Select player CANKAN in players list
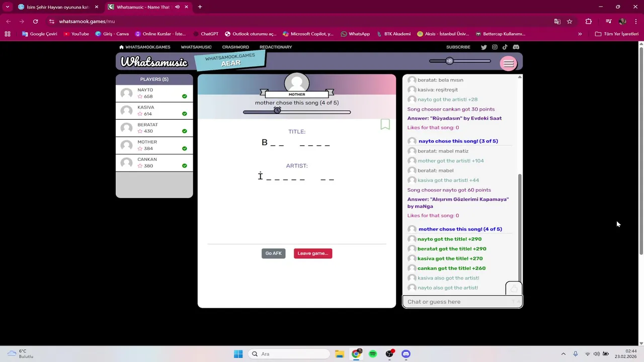 click(154, 163)
